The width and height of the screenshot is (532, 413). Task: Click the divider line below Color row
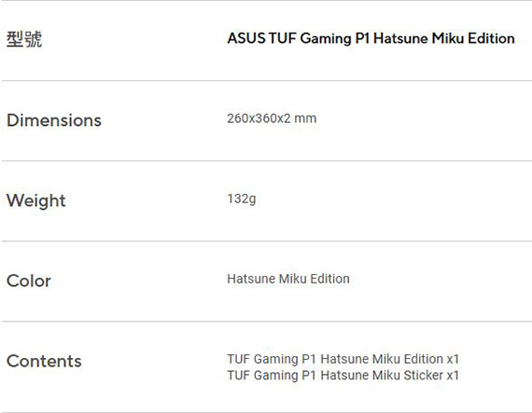pos(267,322)
